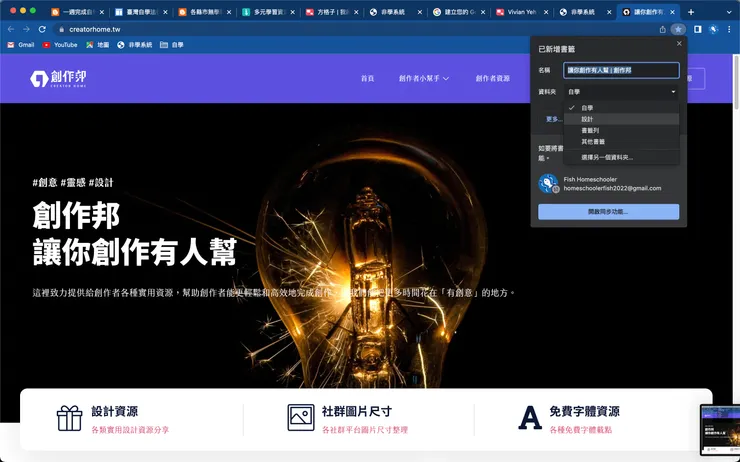Open the YouTube bookmark
This screenshot has width=740, height=462.
(x=60, y=45)
